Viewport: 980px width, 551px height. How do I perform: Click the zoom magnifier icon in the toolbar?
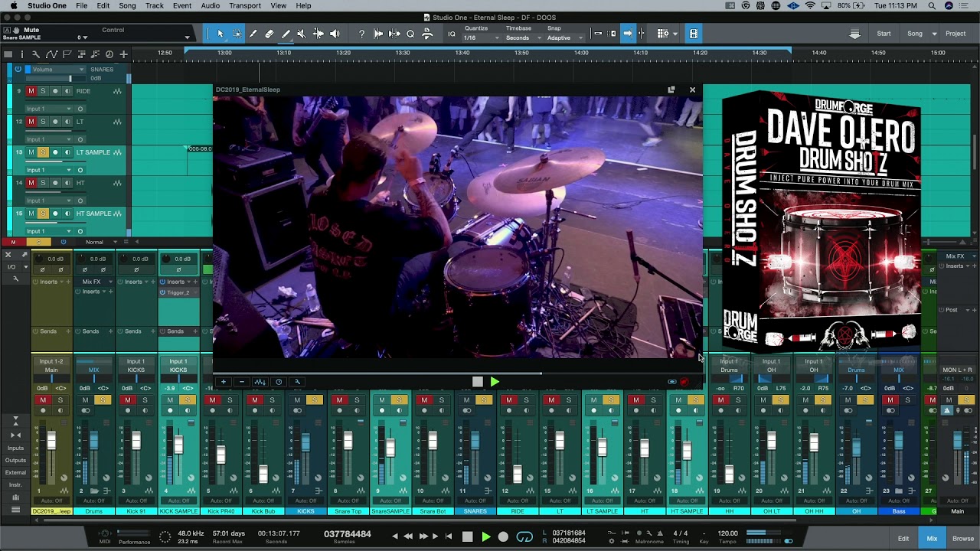point(410,34)
